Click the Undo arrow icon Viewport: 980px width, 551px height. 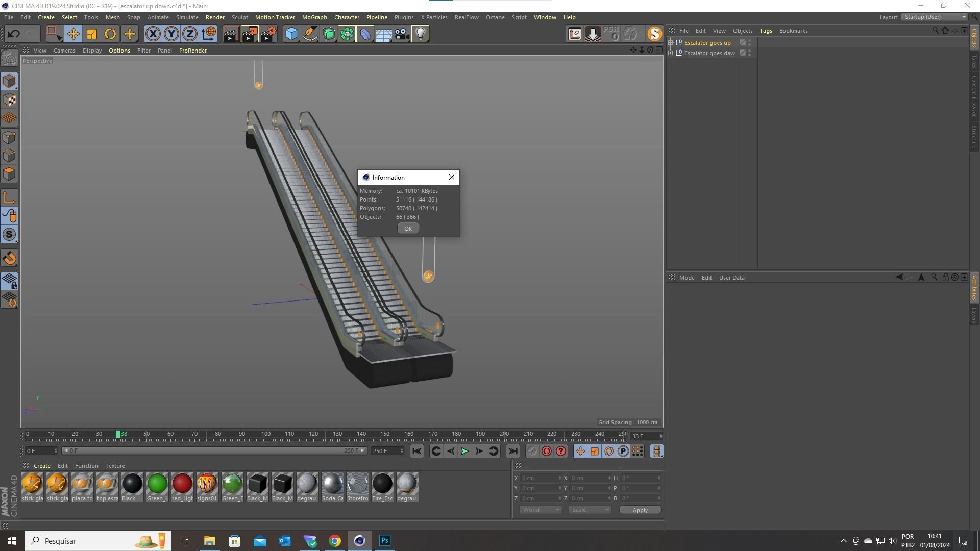coord(13,34)
